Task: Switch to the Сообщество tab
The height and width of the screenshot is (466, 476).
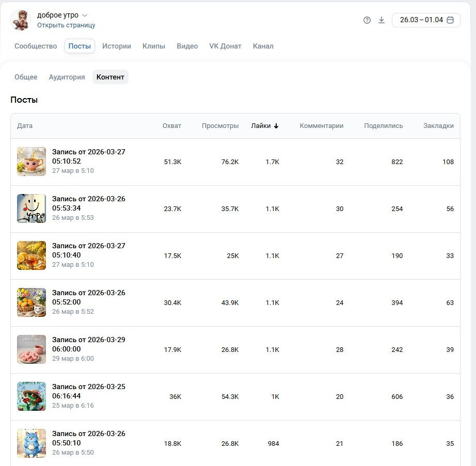Action: pos(36,46)
